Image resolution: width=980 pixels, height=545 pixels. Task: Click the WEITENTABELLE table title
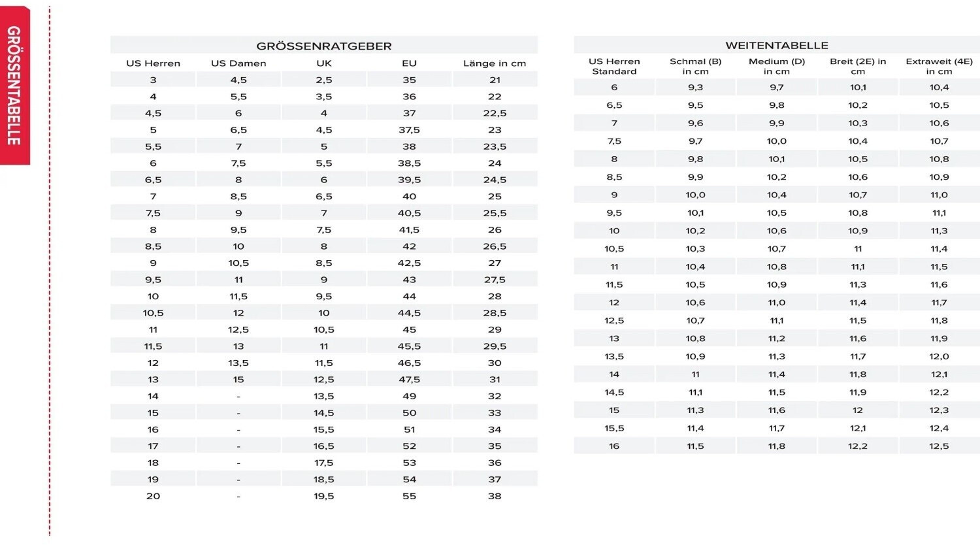(777, 46)
